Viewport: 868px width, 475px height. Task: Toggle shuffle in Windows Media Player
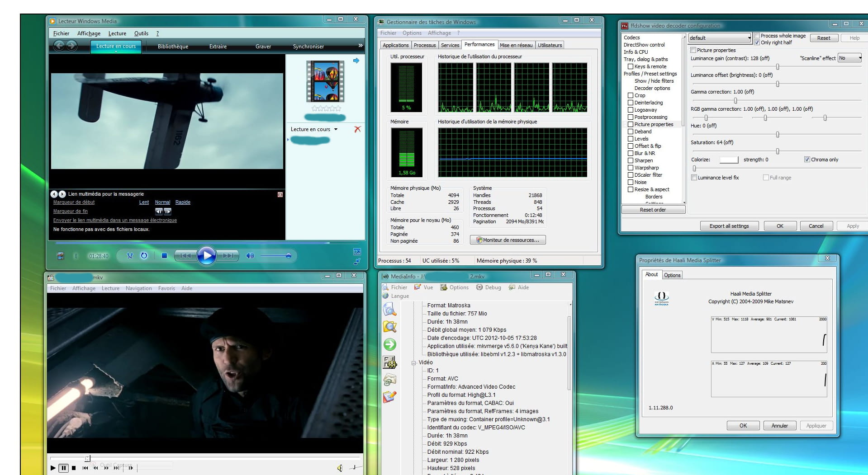[x=130, y=256]
